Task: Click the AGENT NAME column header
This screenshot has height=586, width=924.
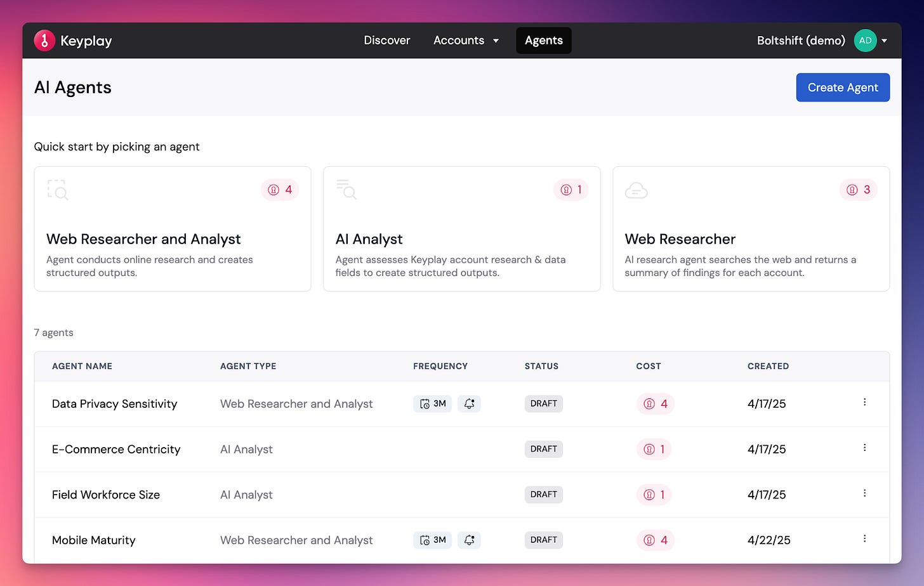Action: tap(82, 367)
